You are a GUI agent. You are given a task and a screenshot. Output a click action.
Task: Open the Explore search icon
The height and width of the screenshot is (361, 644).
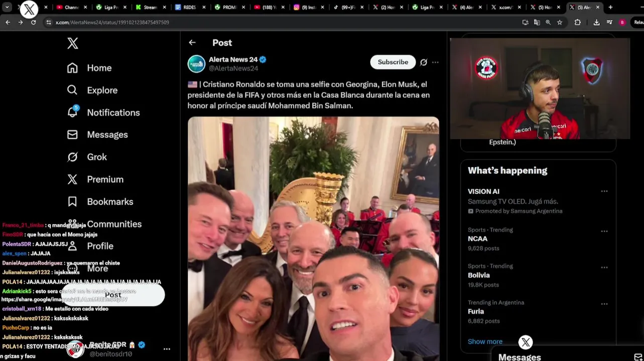click(x=72, y=90)
